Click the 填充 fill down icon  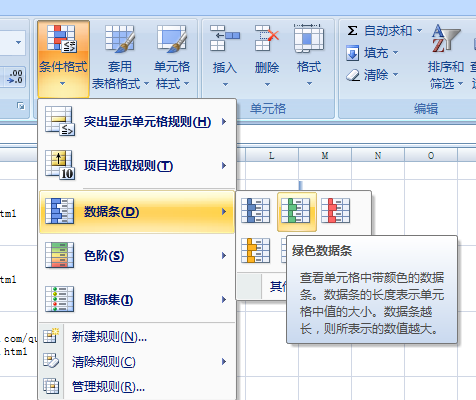pyautogui.click(x=352, y=53)
